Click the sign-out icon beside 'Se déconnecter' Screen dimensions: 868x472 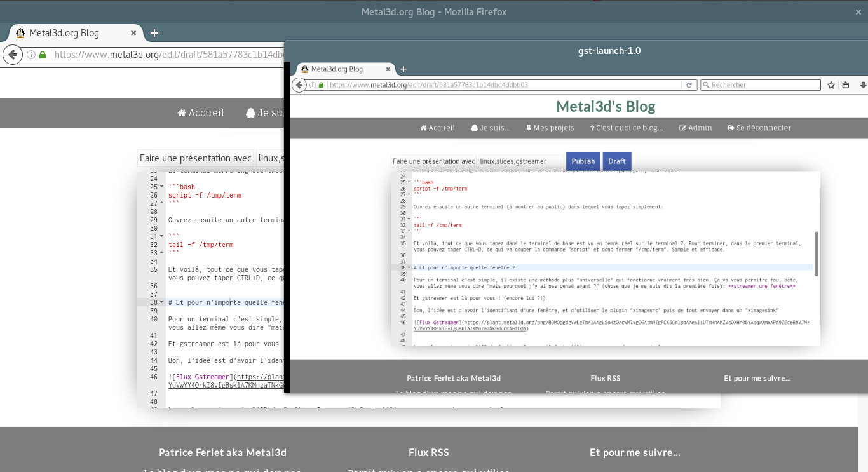(731, 128)
